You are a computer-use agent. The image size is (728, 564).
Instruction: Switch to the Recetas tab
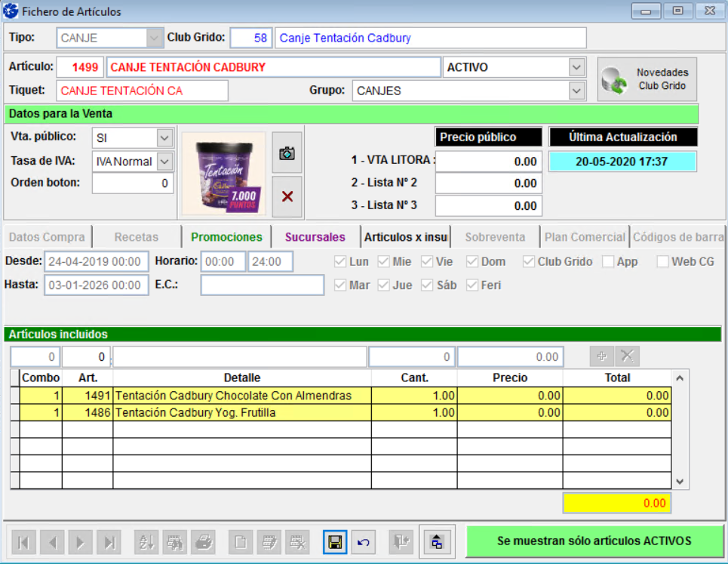pyautogui.click(x=137, y=237)
